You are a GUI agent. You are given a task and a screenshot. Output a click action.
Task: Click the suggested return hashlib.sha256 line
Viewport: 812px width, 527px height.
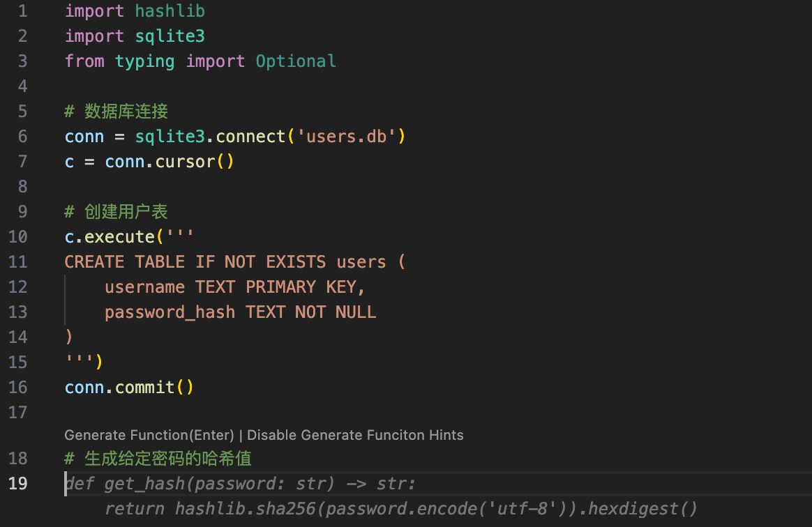(401, 509)
